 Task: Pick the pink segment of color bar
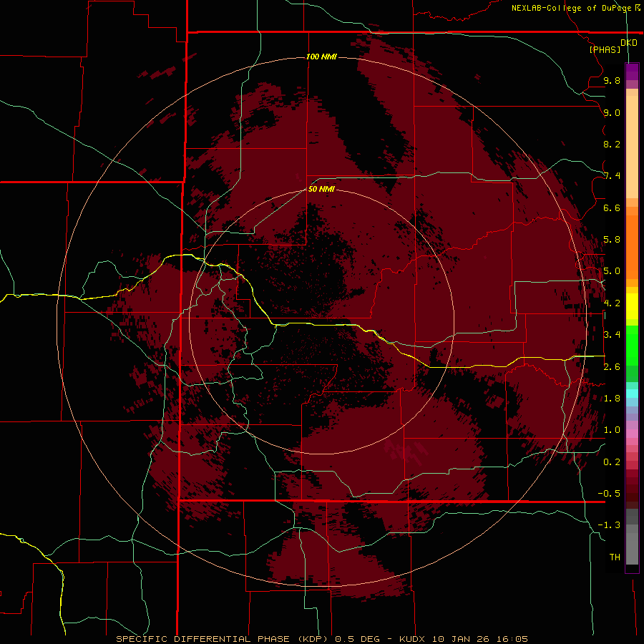[x=632, y=434]
